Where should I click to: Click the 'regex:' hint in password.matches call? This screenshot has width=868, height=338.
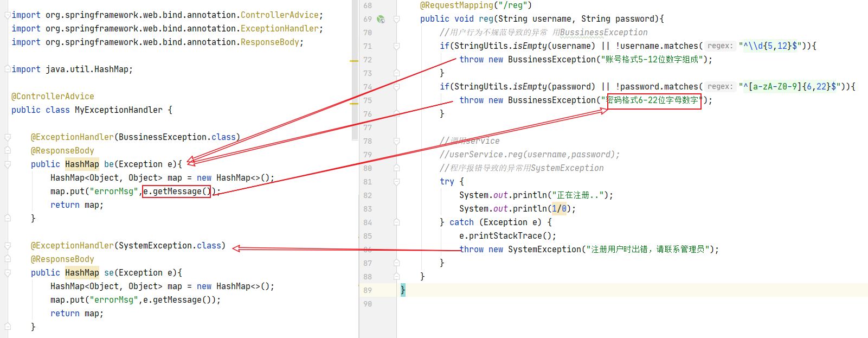(720, 87)
